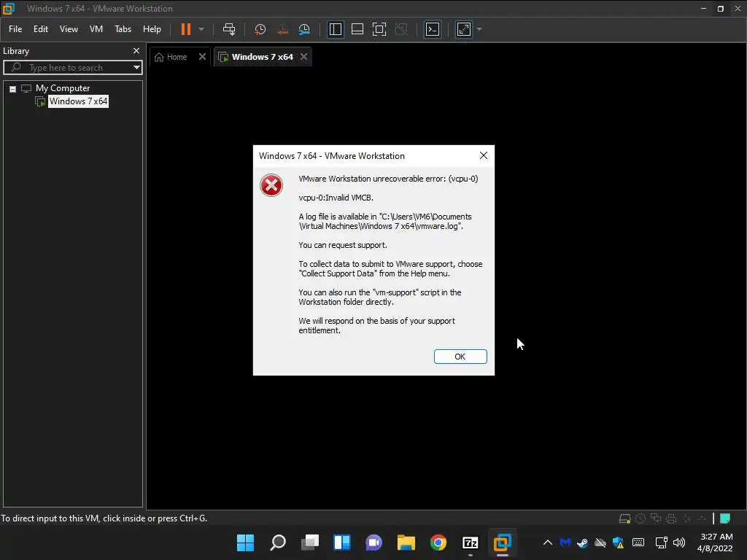Click the hard disk status bar icon
Screen dimensions: 747x560
(x=624, y=518)
